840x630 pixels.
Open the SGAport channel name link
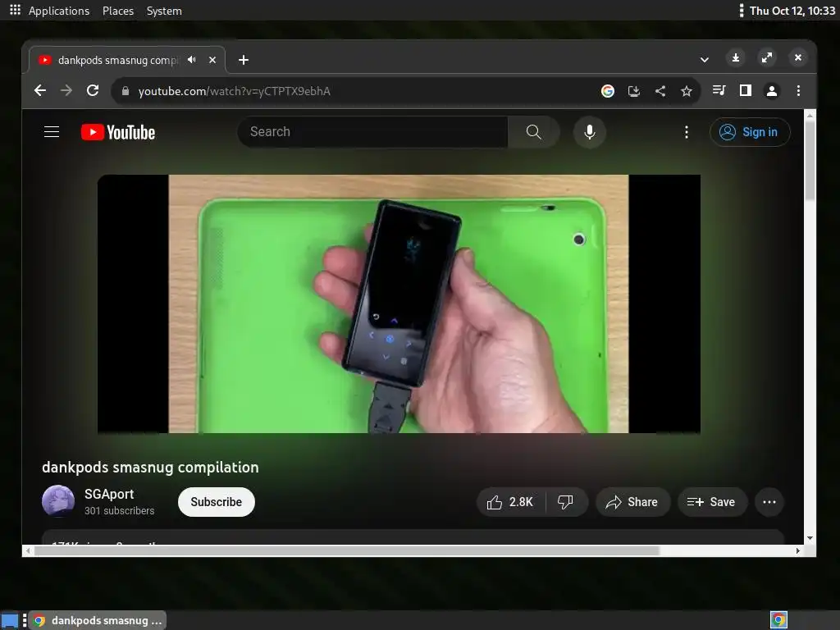[109, 494]
